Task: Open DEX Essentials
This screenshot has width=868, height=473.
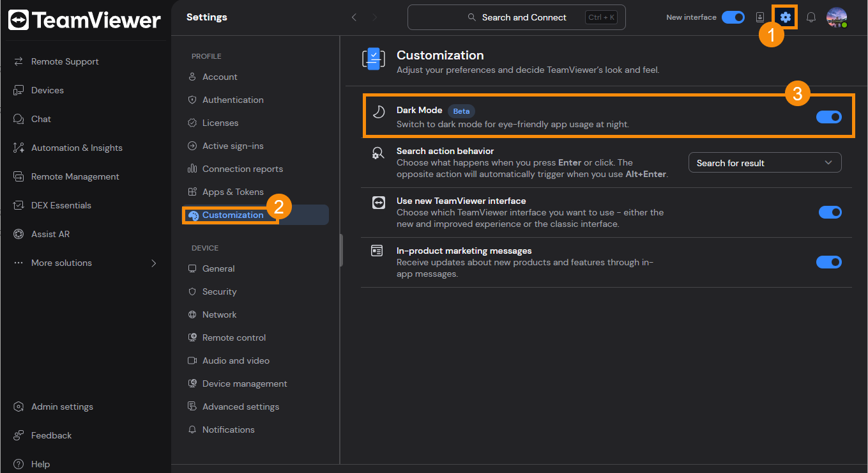Action: pos(61,205)
